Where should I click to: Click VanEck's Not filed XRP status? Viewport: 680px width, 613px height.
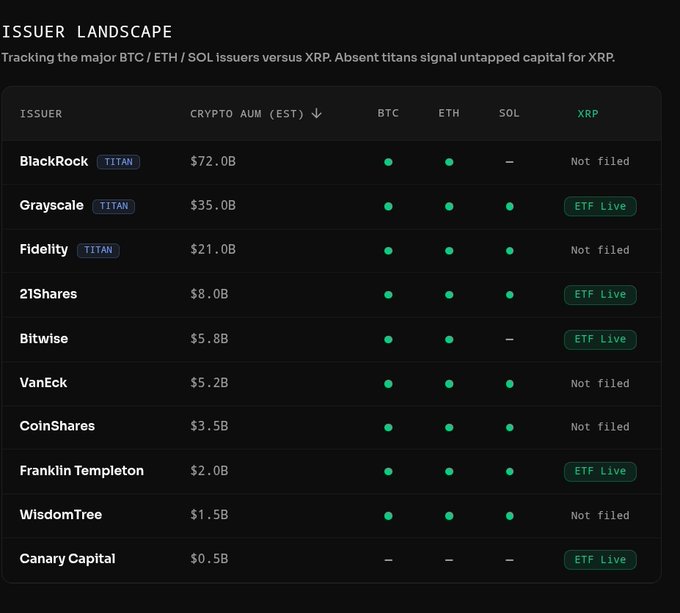(600, 384)
